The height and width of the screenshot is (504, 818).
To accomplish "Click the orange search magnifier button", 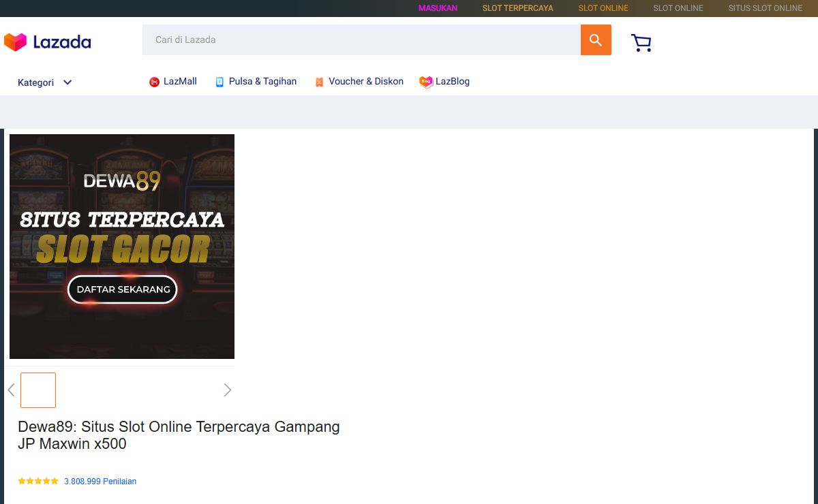I will click(596, 40).
